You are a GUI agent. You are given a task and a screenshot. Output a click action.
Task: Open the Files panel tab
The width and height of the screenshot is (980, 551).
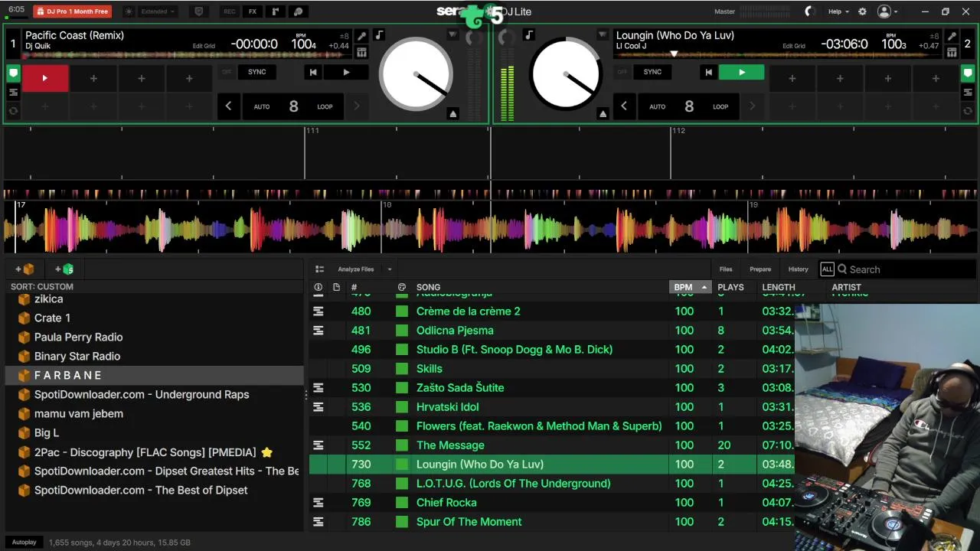click(x=726, y=269)
